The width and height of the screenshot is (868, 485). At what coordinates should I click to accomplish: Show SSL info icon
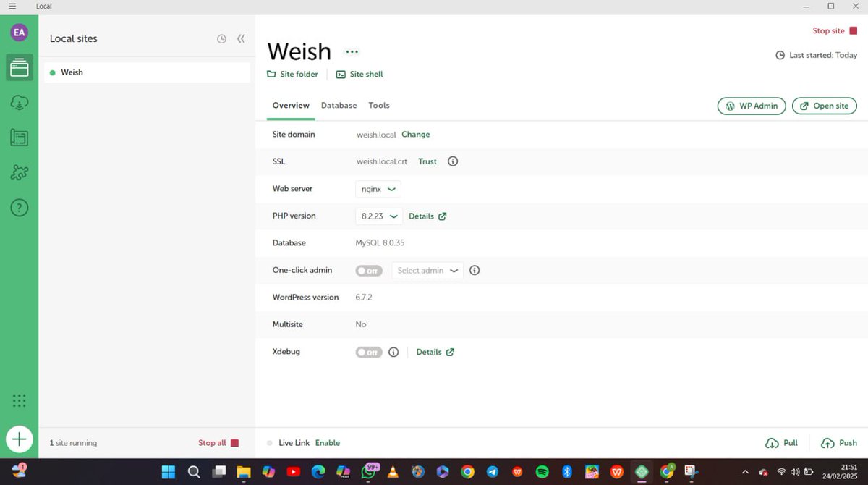pyautogui.click(x=453, y=161)
